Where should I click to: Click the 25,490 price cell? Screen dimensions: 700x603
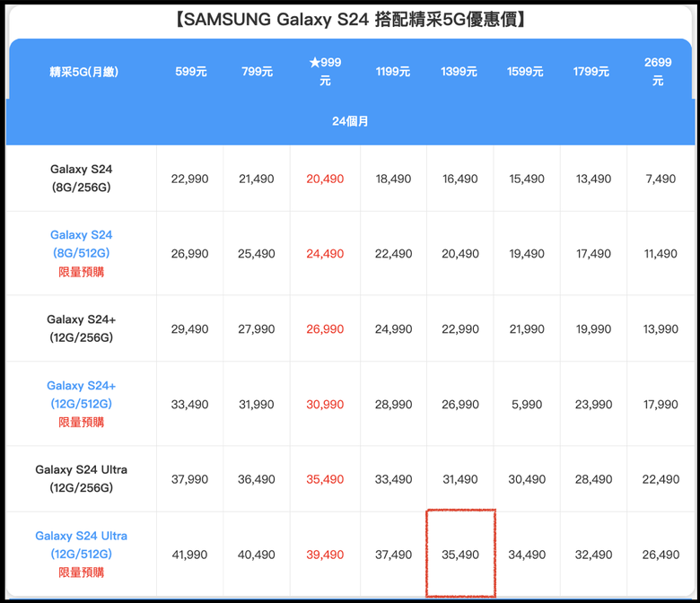(257, 254)
